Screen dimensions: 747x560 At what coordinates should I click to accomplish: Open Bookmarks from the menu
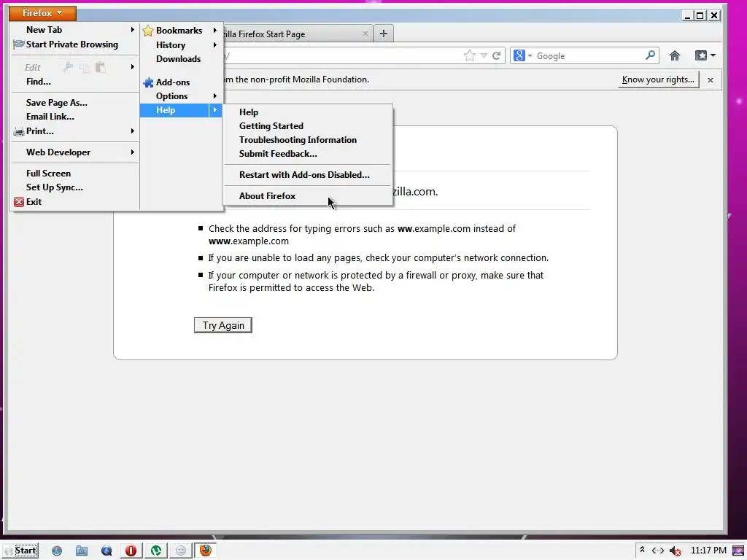(181, 31)
